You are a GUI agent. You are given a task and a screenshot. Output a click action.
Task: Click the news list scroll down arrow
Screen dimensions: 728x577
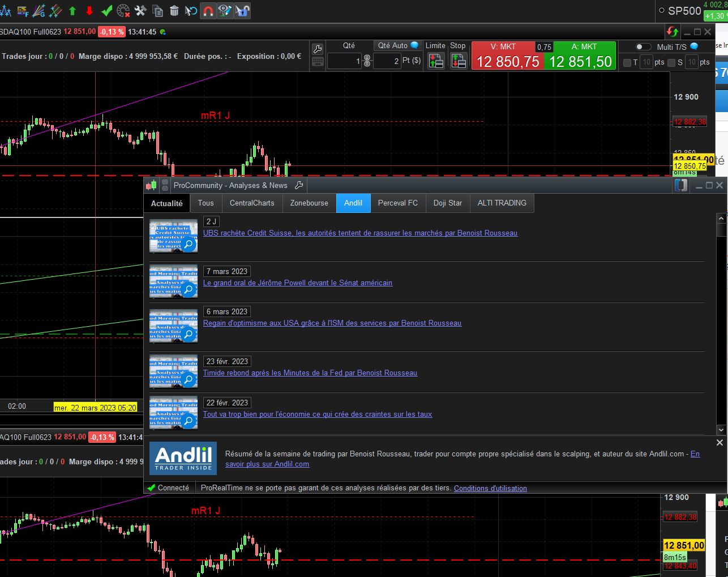[721, 430]
